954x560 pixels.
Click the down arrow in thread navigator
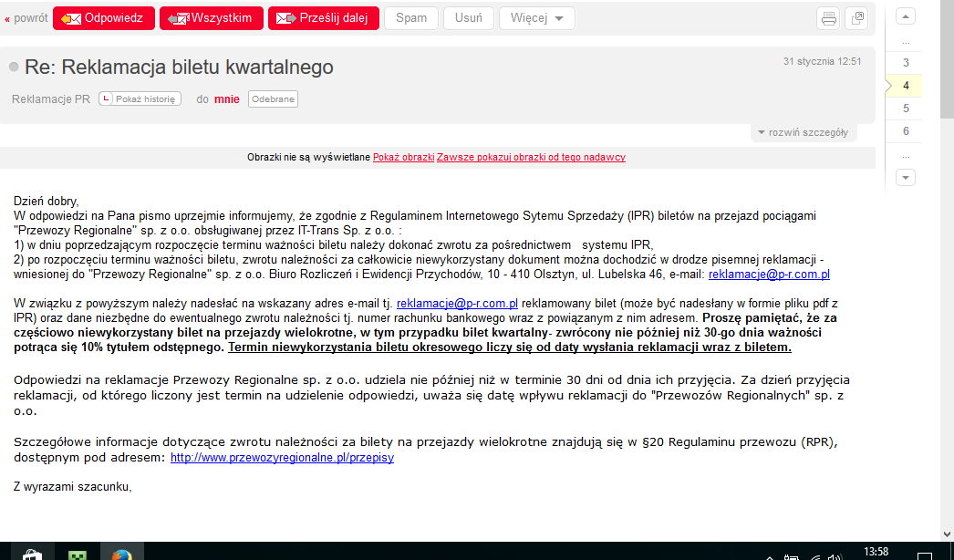(x=906, y=178)
